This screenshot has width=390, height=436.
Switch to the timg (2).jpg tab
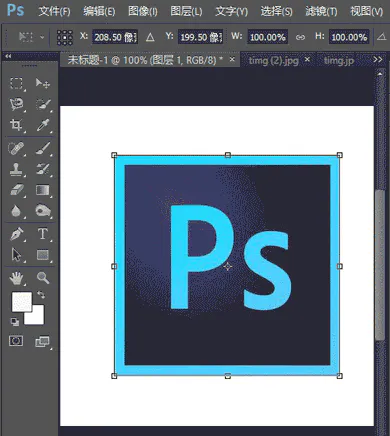pos(273,60)
